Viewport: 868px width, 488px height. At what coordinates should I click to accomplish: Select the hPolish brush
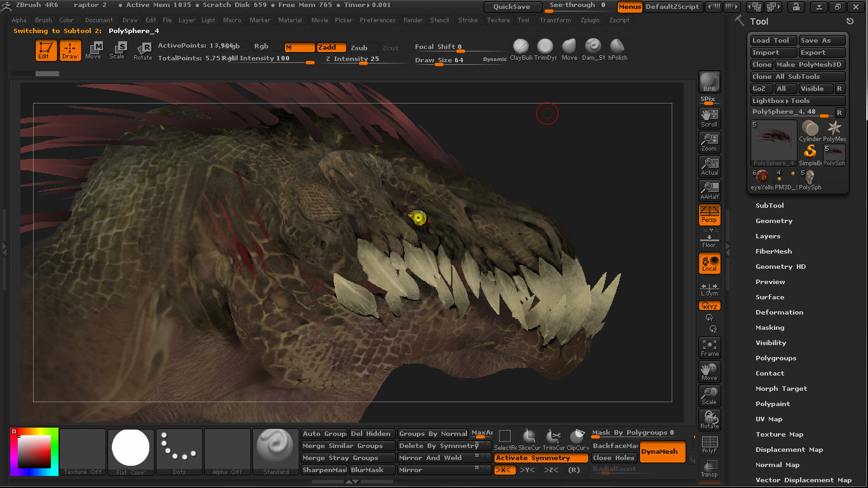(617, 46)
